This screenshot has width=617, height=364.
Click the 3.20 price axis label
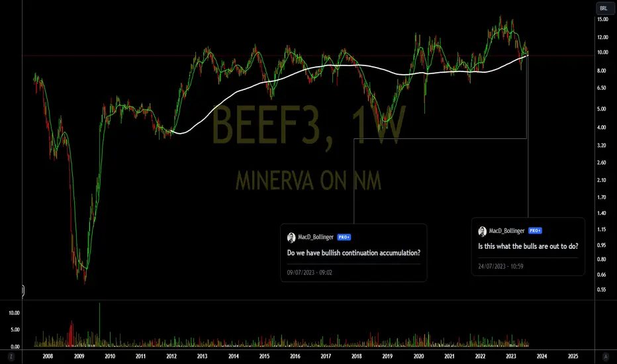tap(601, 145)
